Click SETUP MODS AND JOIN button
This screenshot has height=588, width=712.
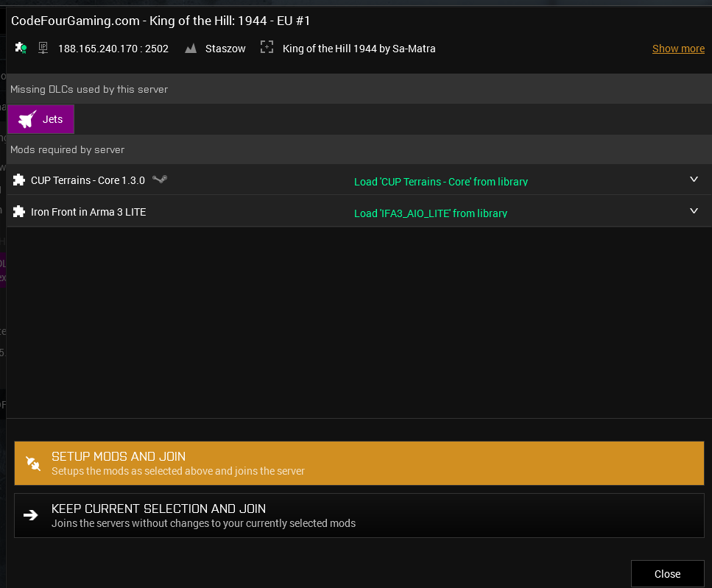359,463
